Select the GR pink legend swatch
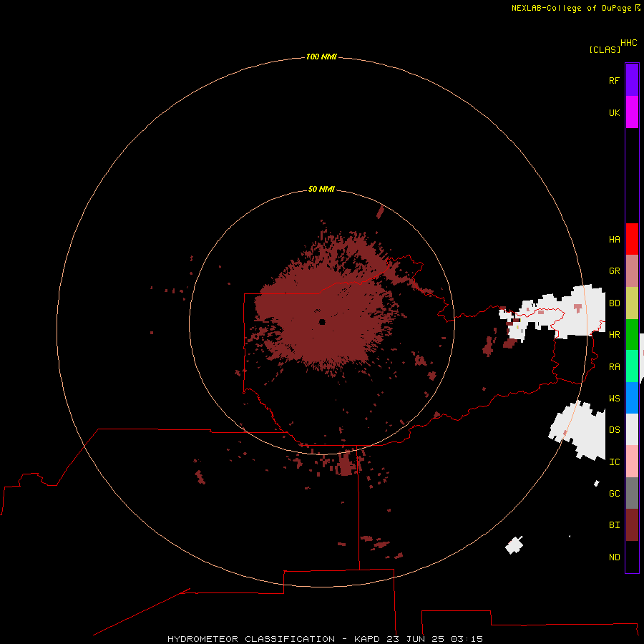 [x=632, y=270]
